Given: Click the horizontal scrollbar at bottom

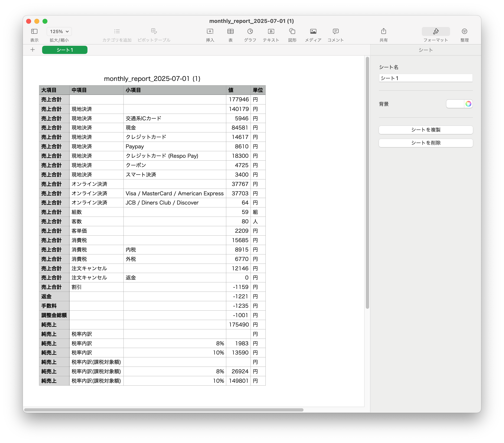Looking at the screenshot, I should tap(164, 410).
